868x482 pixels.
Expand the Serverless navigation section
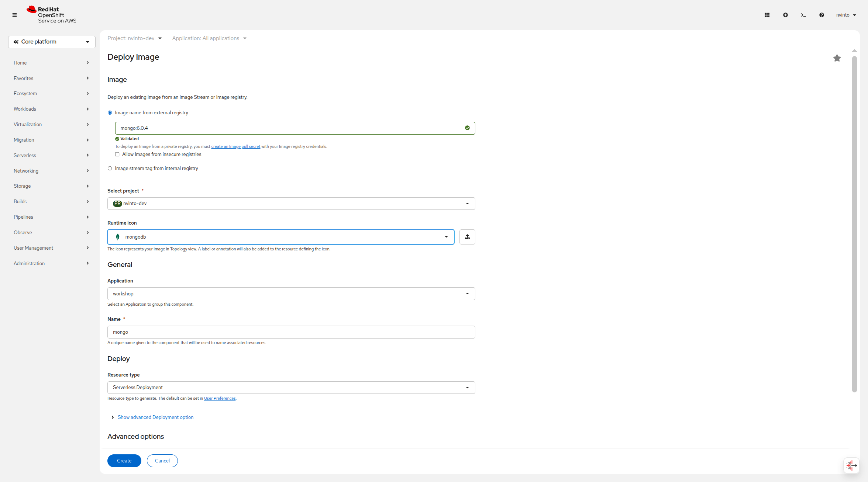pos(51,155)
